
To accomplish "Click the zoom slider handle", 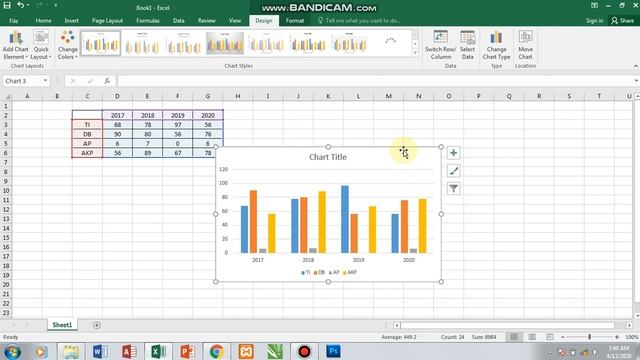I will coord(589,337).
